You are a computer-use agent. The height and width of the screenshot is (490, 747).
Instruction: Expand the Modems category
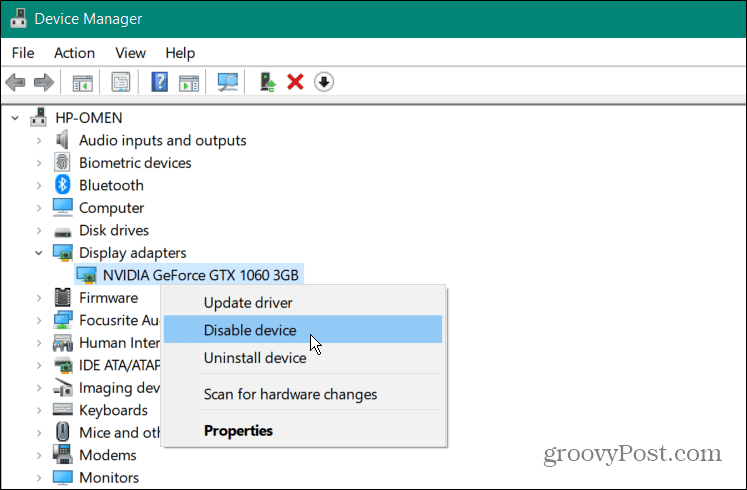point(39,455)
